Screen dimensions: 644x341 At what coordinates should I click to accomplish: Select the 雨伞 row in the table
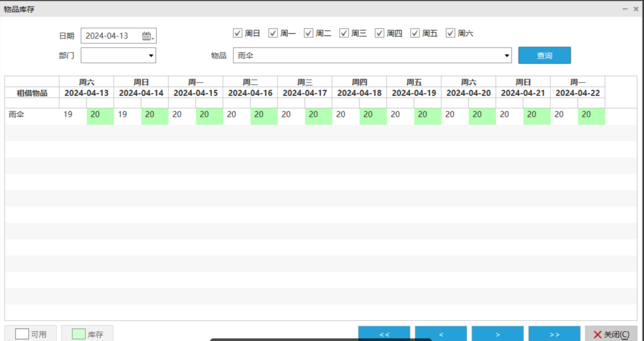click(x=17, y=115)
